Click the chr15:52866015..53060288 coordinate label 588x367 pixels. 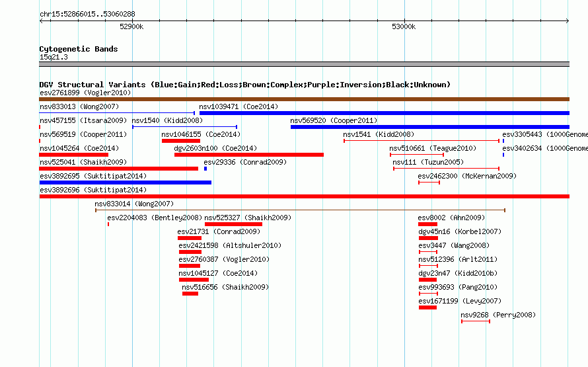[x=87, y=14]
